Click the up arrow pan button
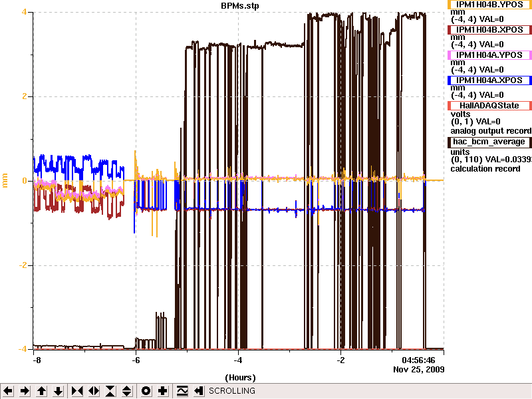This screenshot has width=532, height=399. (x=41, y=391)
